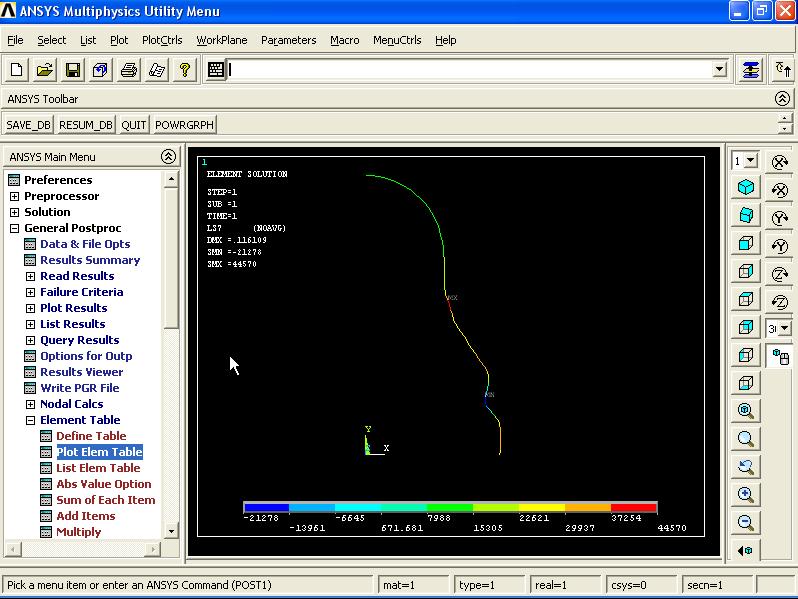Click the New Analysis toolbar icon
This screenshot has width=798, height=599.
click(x=16, y=70)
